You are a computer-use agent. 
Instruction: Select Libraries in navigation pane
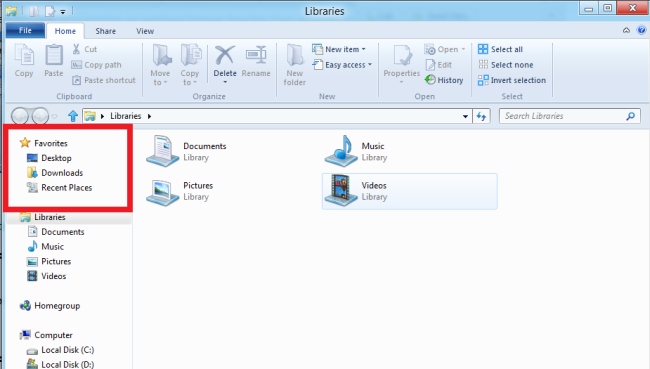coord(43,217)
